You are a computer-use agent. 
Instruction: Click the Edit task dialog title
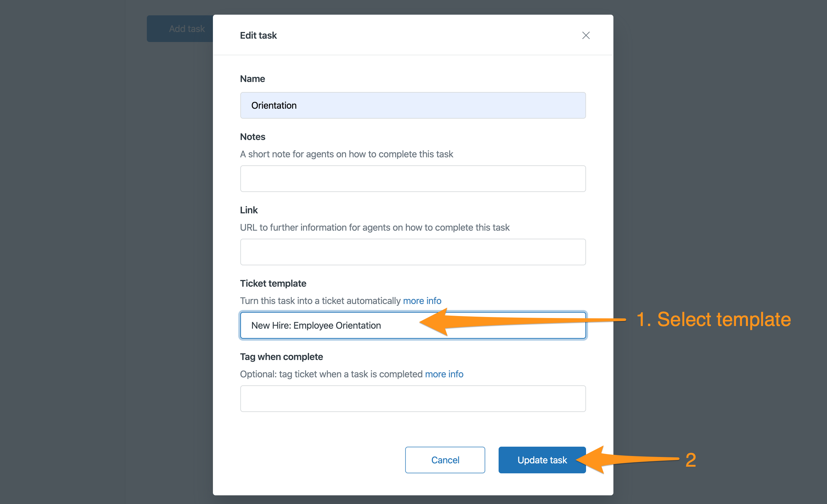(258, 35)
